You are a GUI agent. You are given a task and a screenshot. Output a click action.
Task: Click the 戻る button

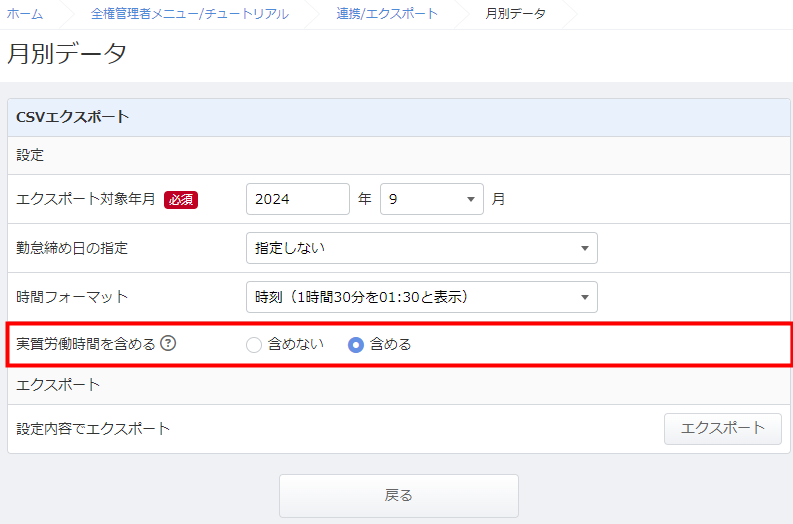coord(399,496)
